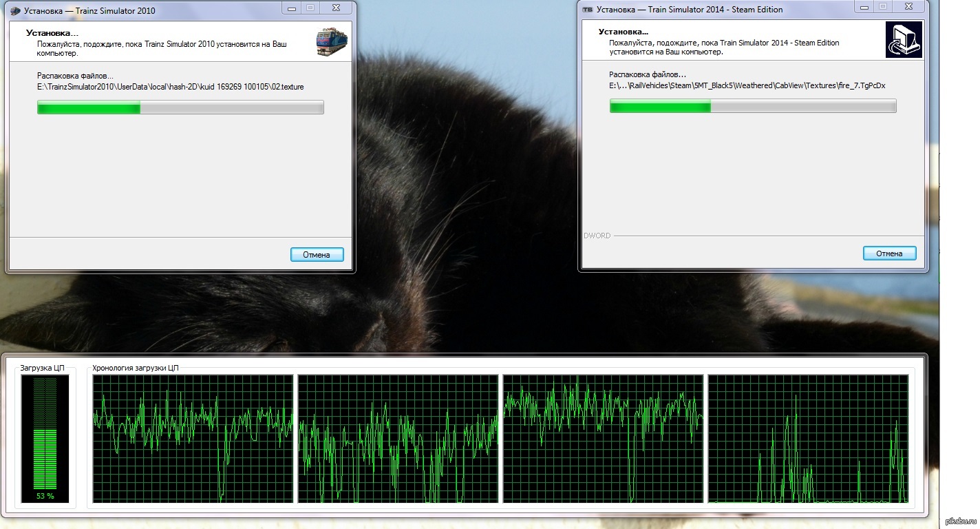Click the Trainz Simulator 2010 installation progress bar
This screenshot has height=529, width=980.
[x=180, y=107]
